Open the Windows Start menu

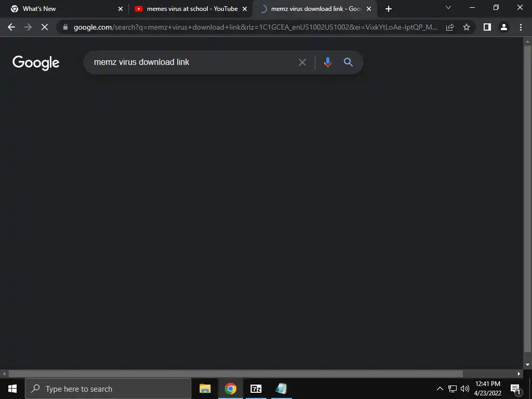click(x=12, y=389)
